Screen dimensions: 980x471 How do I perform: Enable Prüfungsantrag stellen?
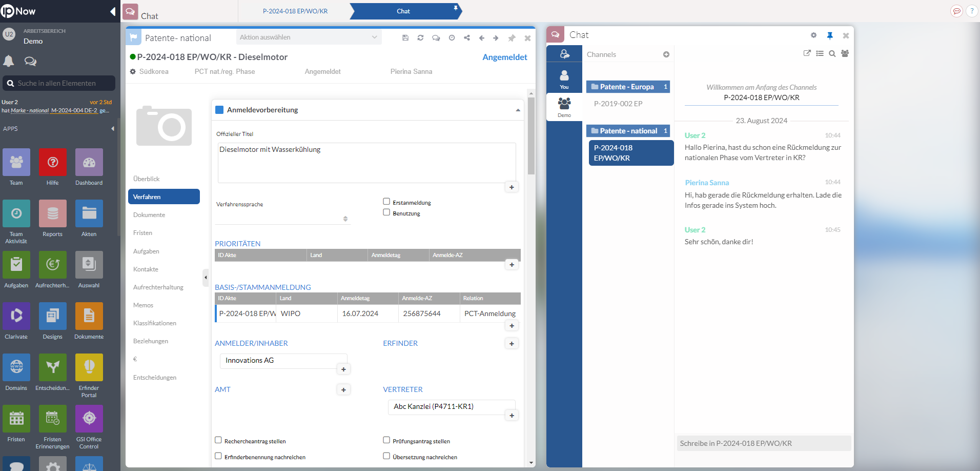pyautogui.click(x=386, y=440)
